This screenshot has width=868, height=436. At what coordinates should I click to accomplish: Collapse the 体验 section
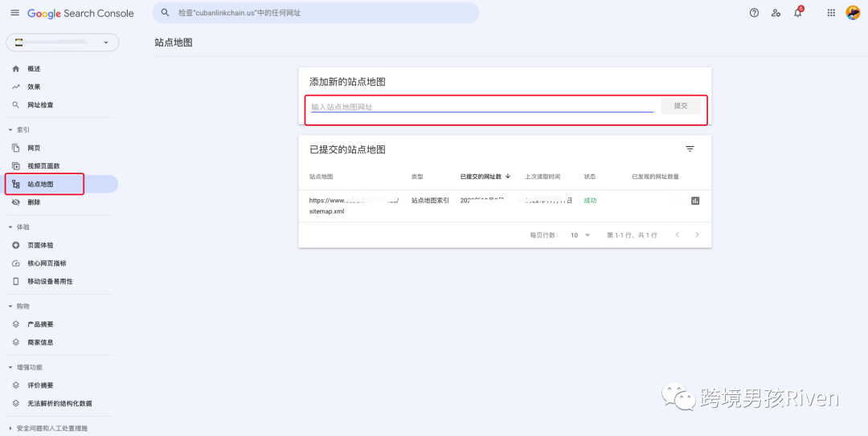pyautogui.click(x=19, y=227)
